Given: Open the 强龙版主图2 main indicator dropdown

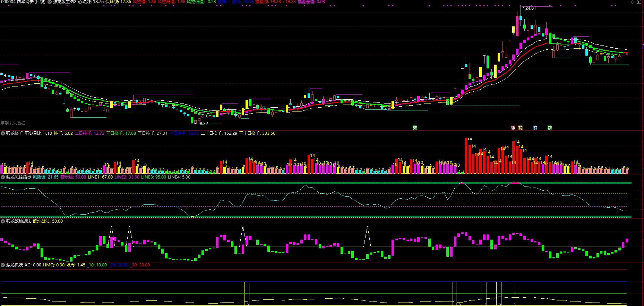Looking at the screenshot, I should pyautogui.click(x=50, y=2).
